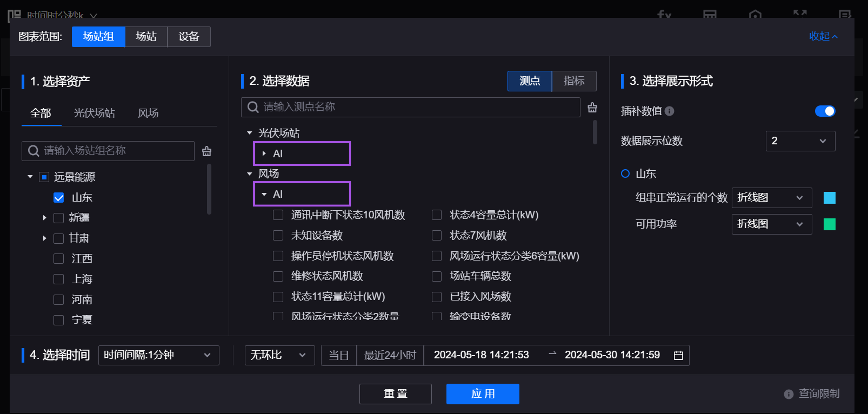Click the 重置 button
The image size is (868, 414).
coord(395,393)
